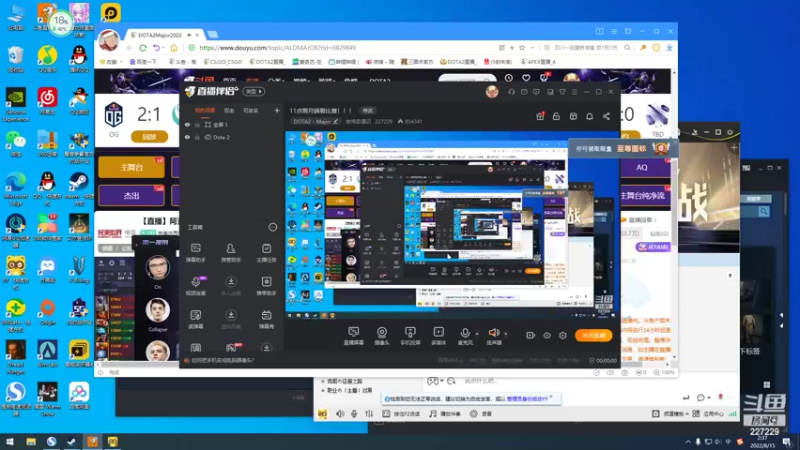Lock the 全屏 1 source
The height and width of the screenshot is (450, 800).
[x=197, y=124]
